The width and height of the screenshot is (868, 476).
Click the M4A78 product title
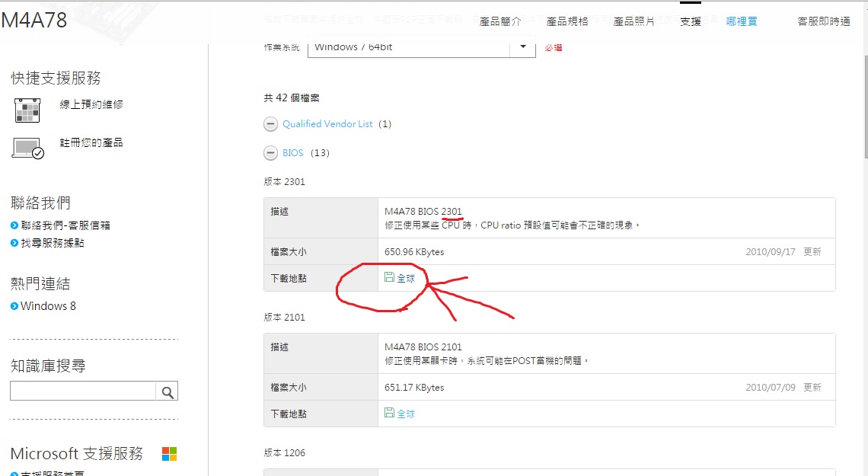pos(34,21)
